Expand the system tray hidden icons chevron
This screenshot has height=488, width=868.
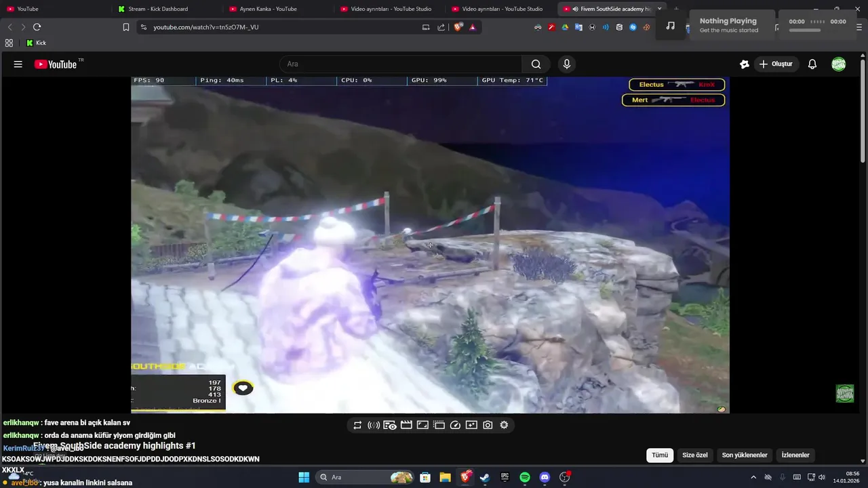pos(753,477)
